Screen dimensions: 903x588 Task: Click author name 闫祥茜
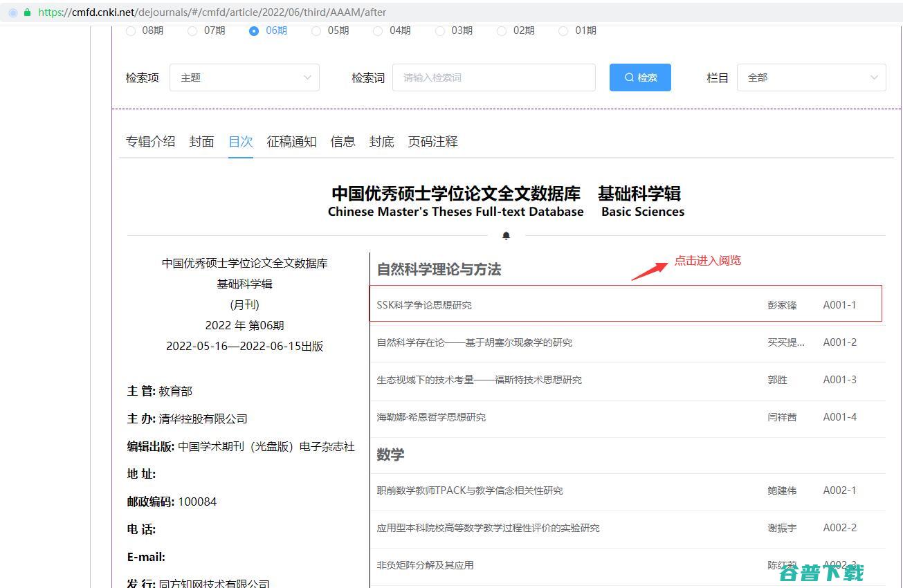[x=782, y=417]
